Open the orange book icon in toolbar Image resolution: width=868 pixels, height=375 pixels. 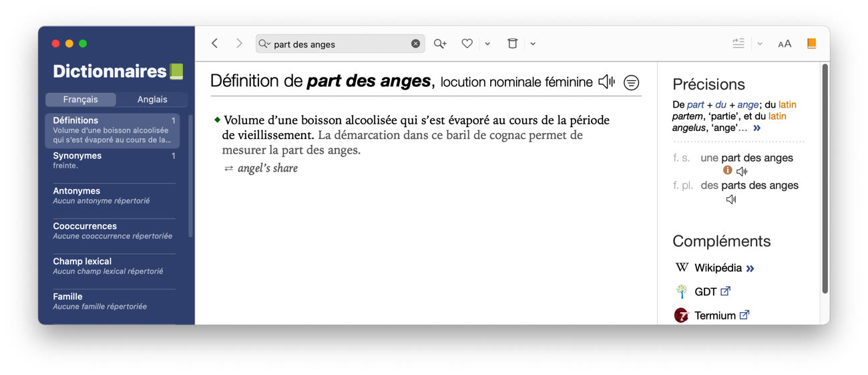pyautogui.click(x=811, y=43)
